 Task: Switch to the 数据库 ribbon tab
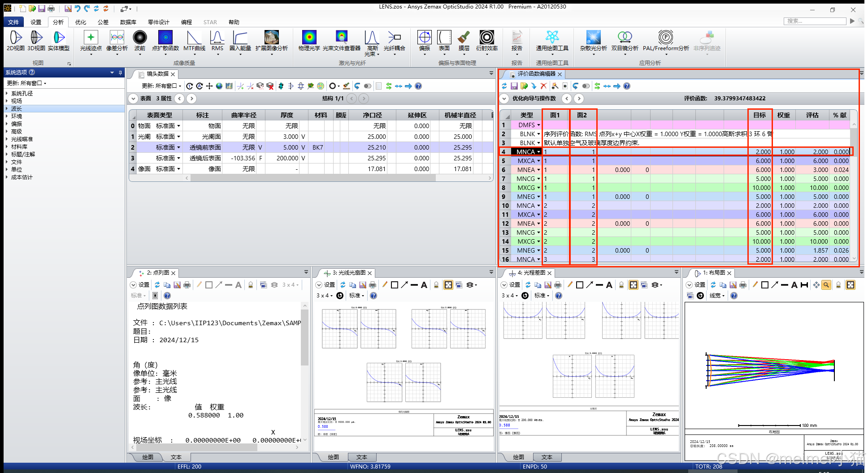coord(128,22)
